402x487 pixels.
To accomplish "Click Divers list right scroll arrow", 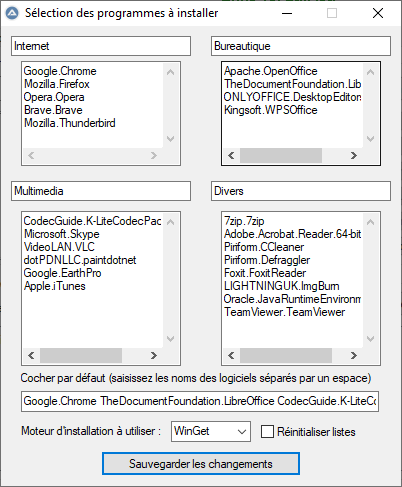I will 354,356.
